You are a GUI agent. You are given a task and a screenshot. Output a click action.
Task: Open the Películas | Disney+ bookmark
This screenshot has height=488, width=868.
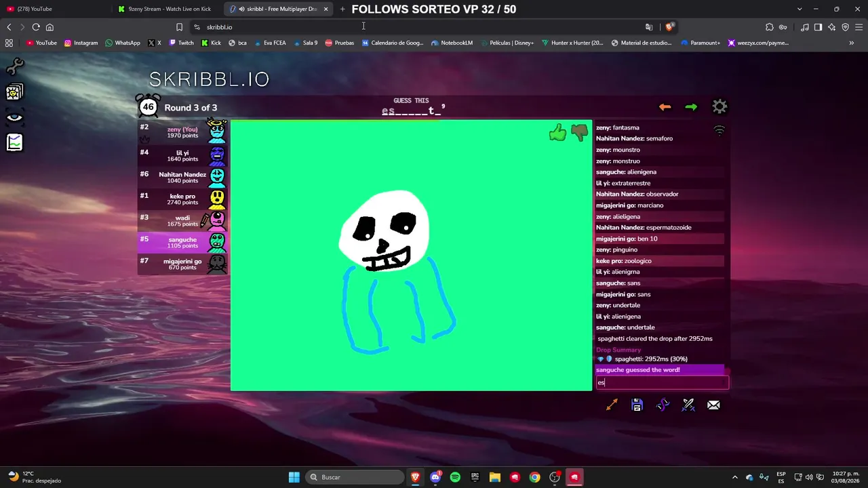click(x=507, y=43)
